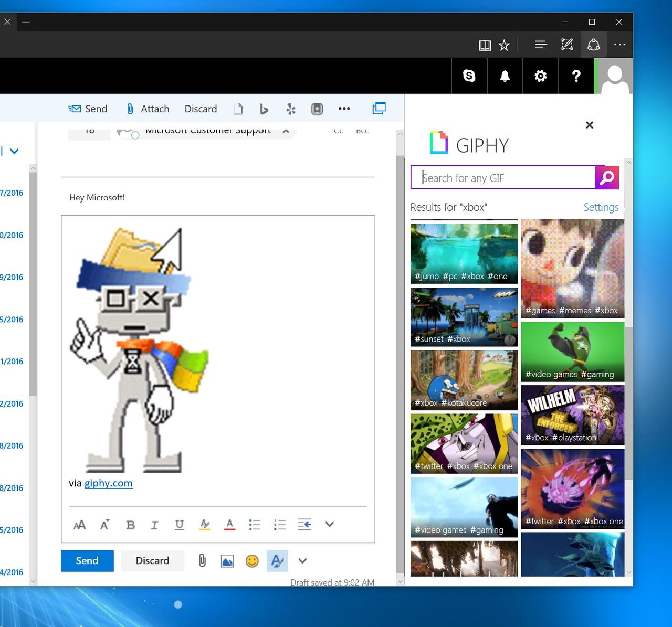Click the Bing add-in icon

pos(264,109)
